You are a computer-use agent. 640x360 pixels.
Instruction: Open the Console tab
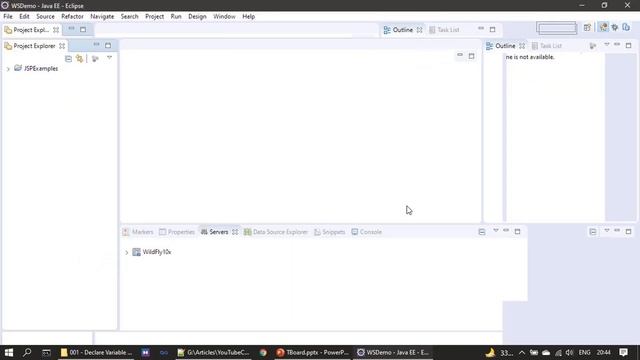coord(367,232)
